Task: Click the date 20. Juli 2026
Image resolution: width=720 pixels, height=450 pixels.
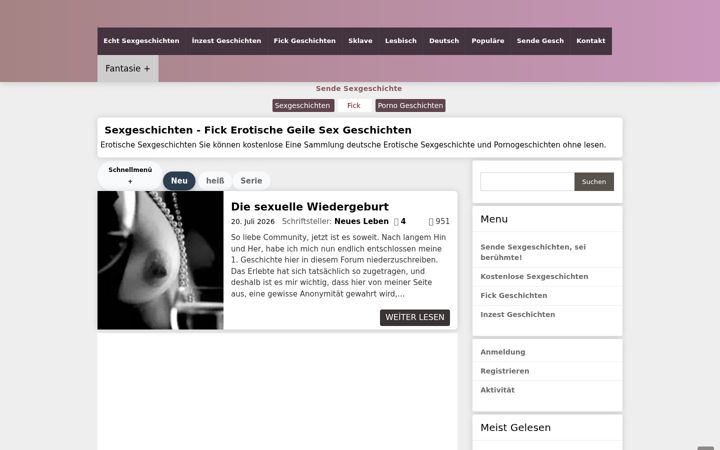Action: pyautogui.click(x=253, y=221)
